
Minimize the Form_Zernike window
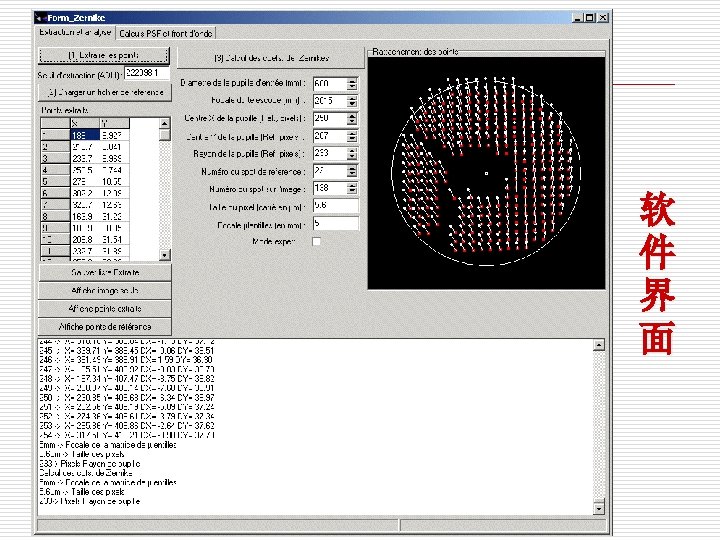click(577, 18)
